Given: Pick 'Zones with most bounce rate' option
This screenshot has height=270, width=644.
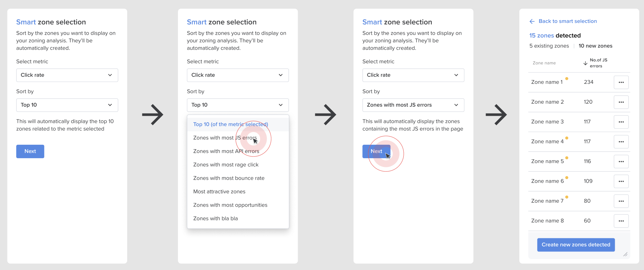Looking at the screenshot, I should point(229,178).
